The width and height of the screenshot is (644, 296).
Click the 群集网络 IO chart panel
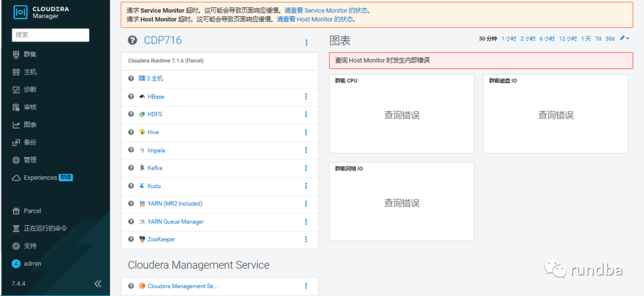click(402, 202)
